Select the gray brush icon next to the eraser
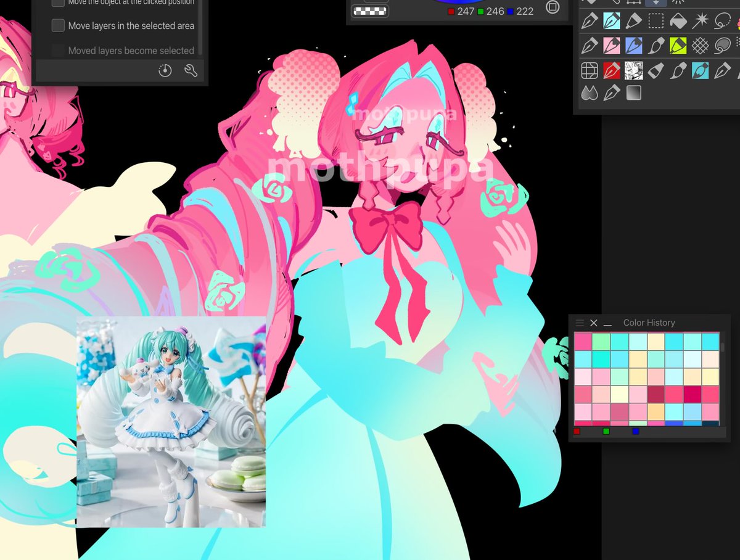 pos(678,70)
